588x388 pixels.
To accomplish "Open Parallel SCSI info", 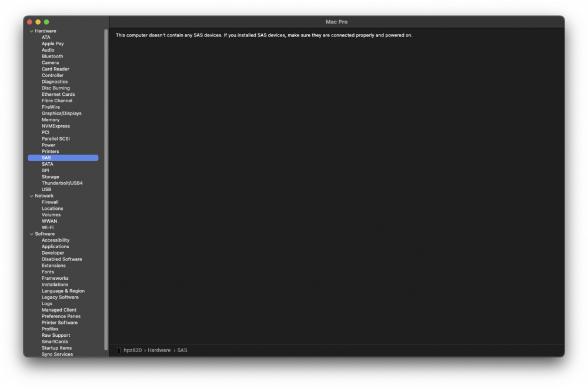I will (55, 139).
